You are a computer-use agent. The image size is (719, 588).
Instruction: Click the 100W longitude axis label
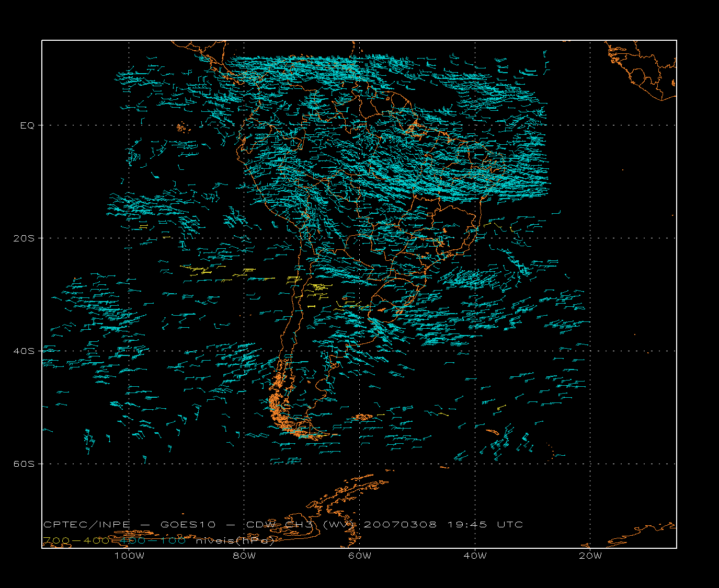click(129, 556)
